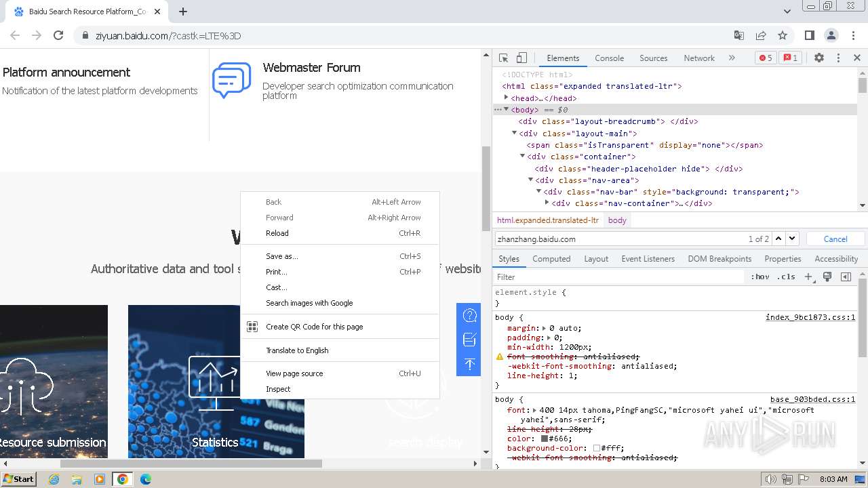Open the Edge browser taskbar icon
Screen dimensions: 868x488
click(x=145, y=479)
